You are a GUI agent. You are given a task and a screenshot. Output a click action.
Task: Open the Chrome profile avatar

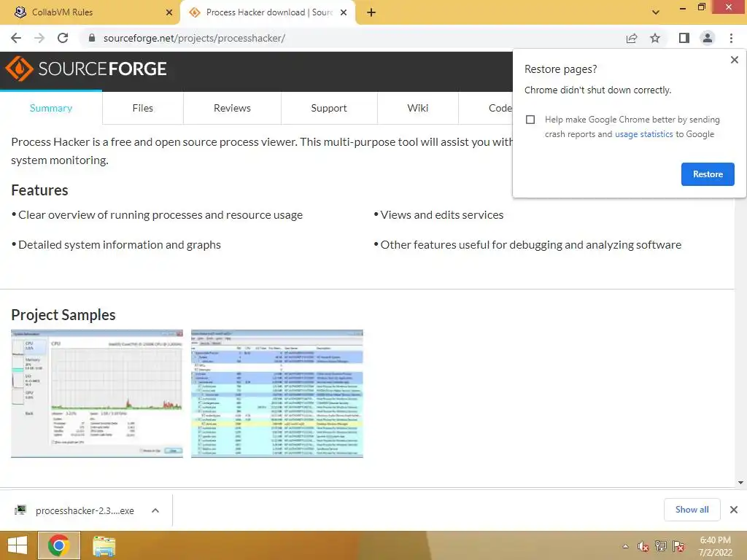click(x=708, y=38)
